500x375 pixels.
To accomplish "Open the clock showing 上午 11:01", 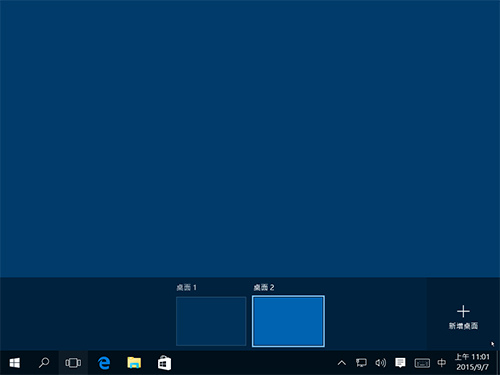I will (472, 362).
